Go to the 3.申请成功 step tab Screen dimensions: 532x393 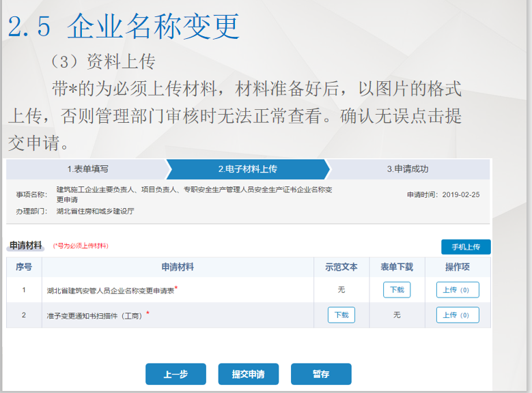(408, 169)
